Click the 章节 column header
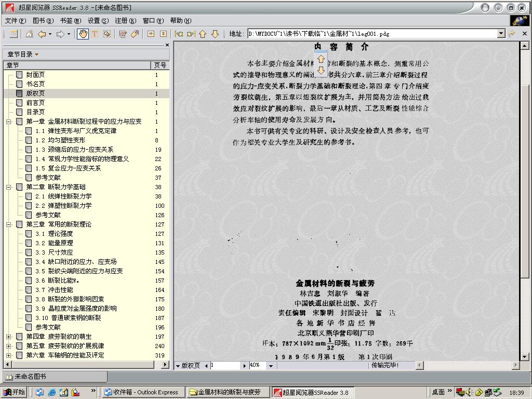The width and height of the screenshot is (532, 399). [77, 65]
